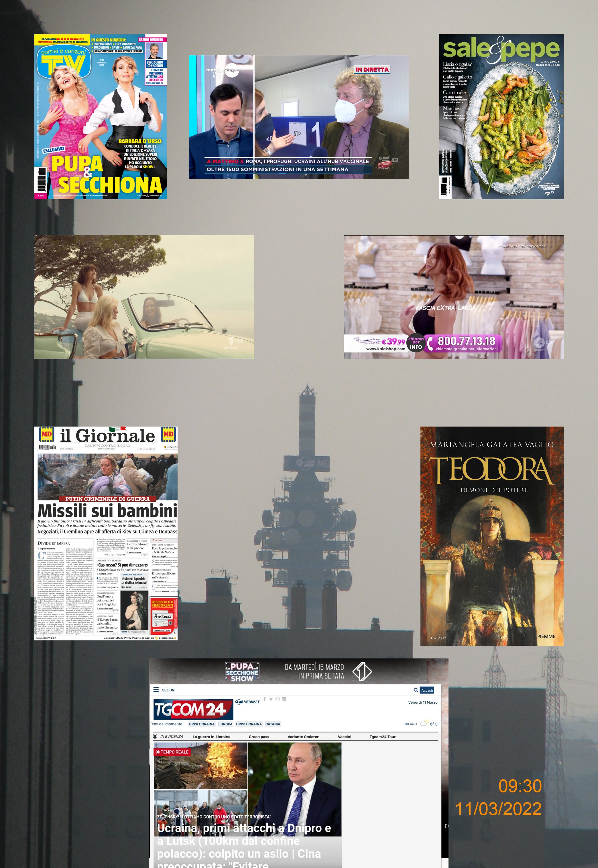Click the search magnifier icon
Image resolution: width=598 pixels, height=868 pixels.
(416, 690)
